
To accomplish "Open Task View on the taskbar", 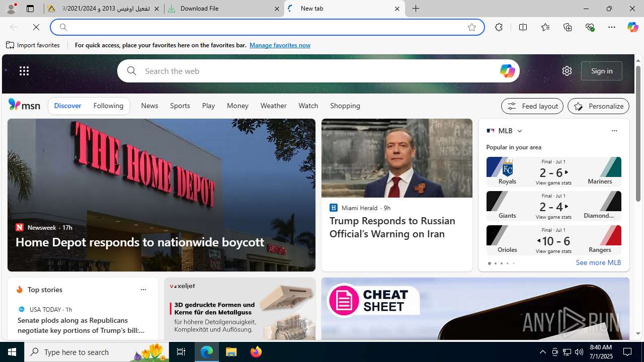I will 181,352.
